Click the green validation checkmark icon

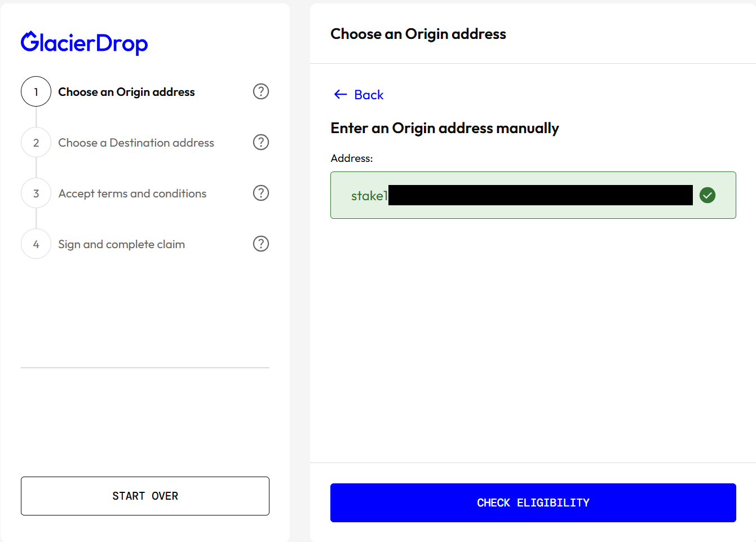pyautogui.click(x=708, y=195)
